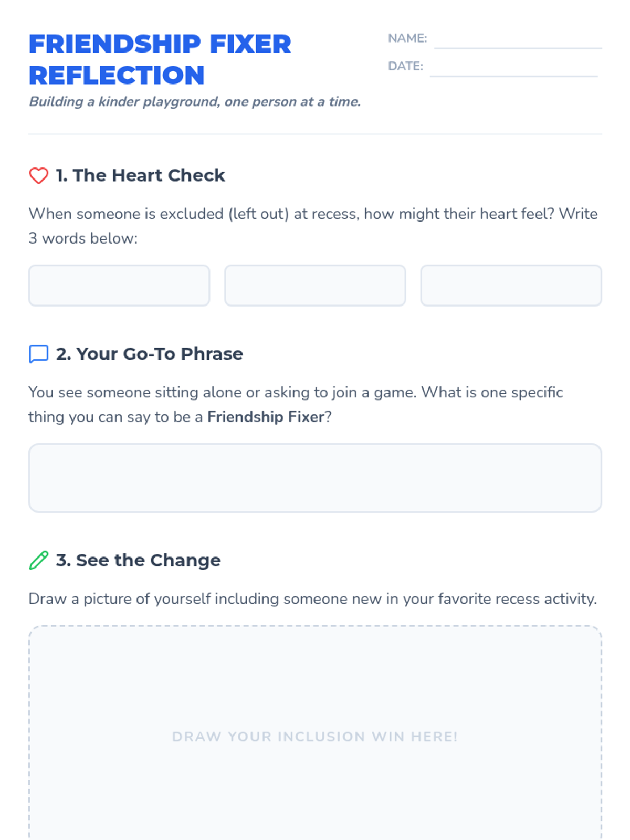Click the "Draw your inclusion win here!" placeholder

point(315,737)
